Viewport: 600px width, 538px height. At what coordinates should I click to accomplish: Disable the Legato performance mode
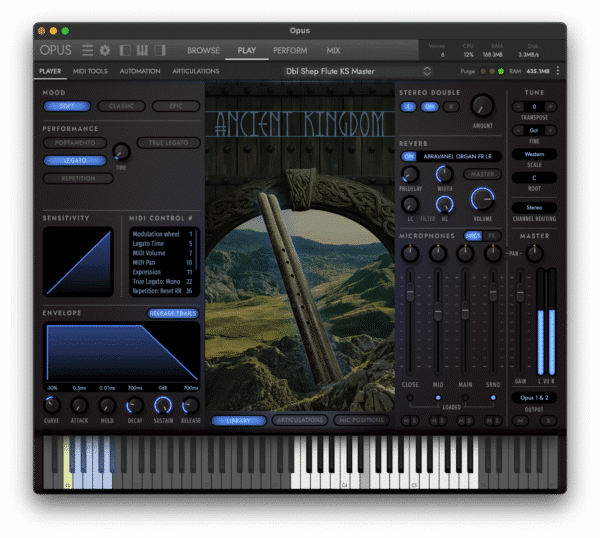tap(75, 160)
